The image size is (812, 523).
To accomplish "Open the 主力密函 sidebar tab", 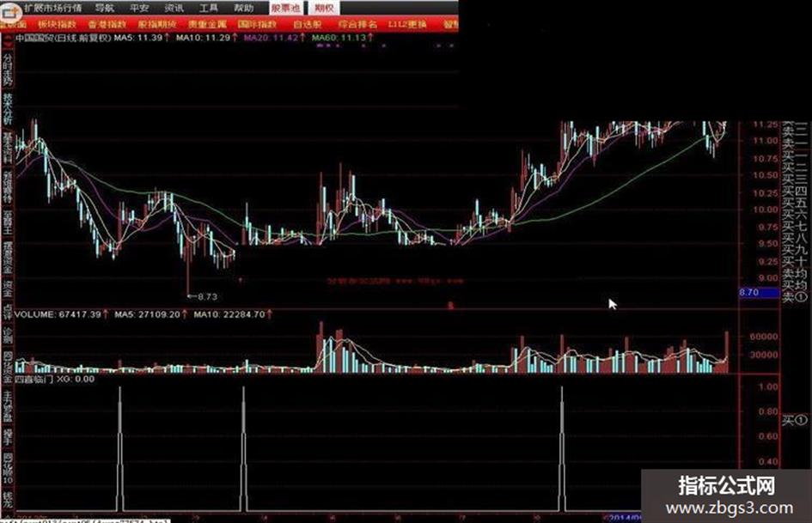I will 7,406.
